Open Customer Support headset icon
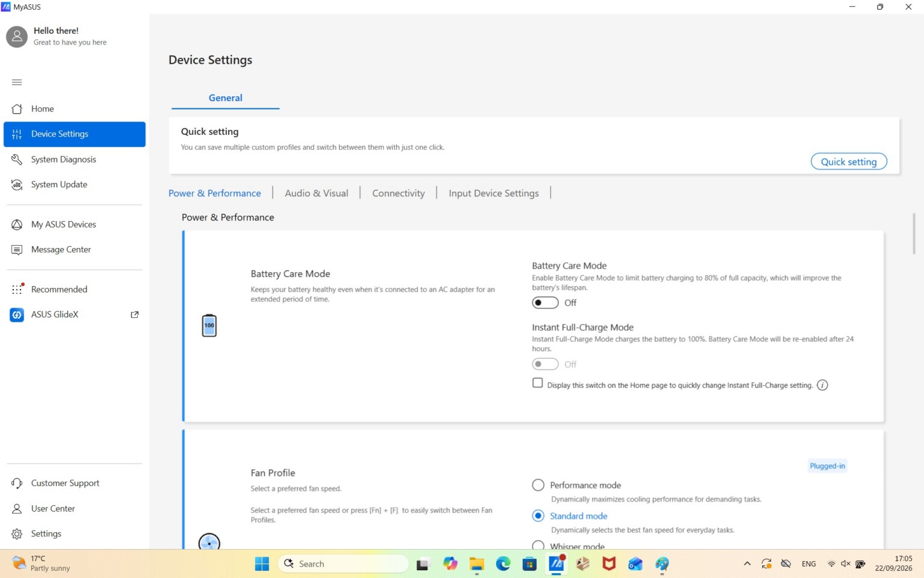924x578 pixels. coord(17,483)
